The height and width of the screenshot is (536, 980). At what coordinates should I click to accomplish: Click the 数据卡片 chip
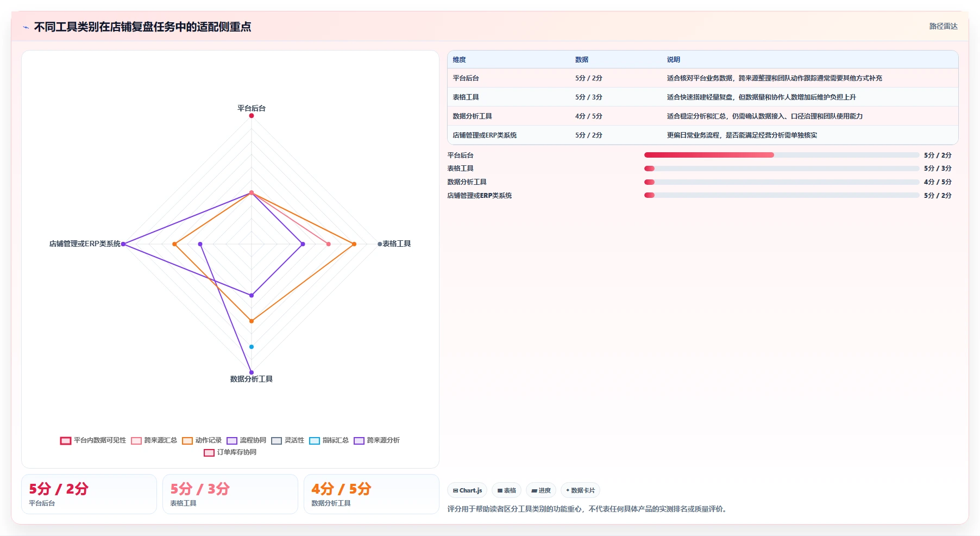(580, 490)
